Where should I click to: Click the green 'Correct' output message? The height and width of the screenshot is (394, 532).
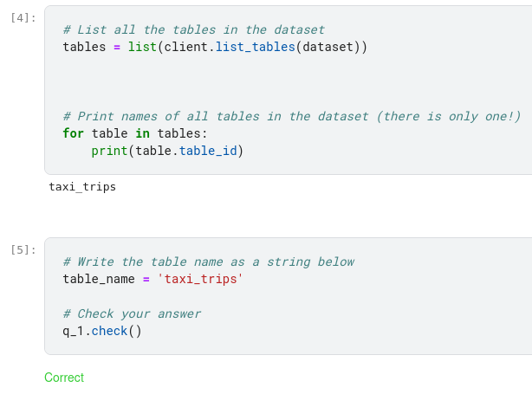pos(64,378)
